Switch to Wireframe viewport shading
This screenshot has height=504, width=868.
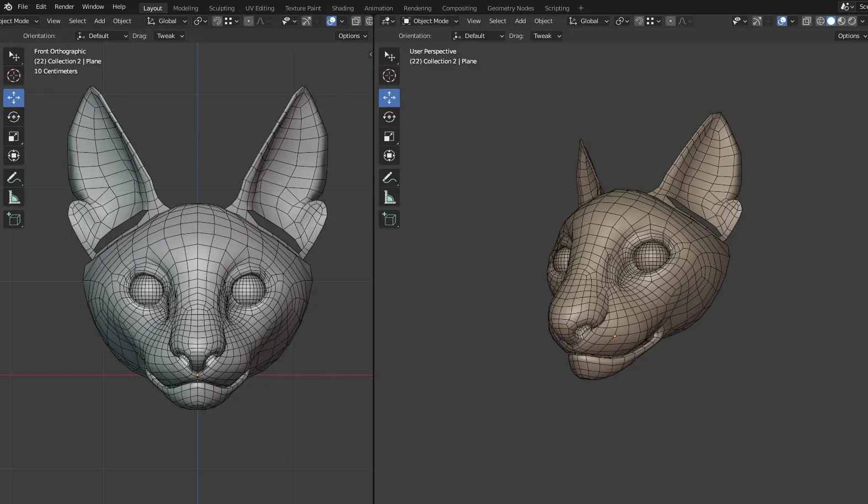tap(821, 21)
